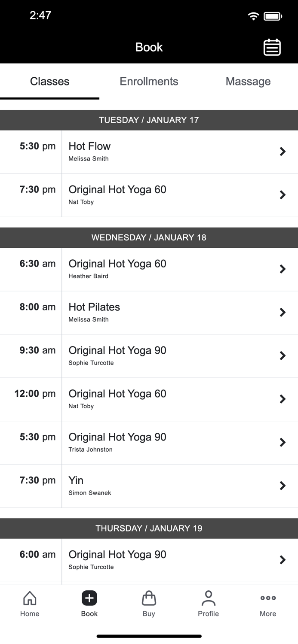298x644 pixels.
Task: Open the Buy shopping bag icon
Action: (149, 603)
